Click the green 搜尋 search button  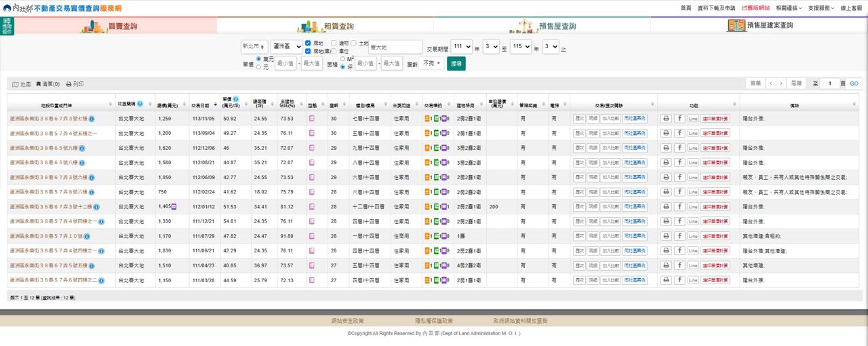[x=456, y=63]
